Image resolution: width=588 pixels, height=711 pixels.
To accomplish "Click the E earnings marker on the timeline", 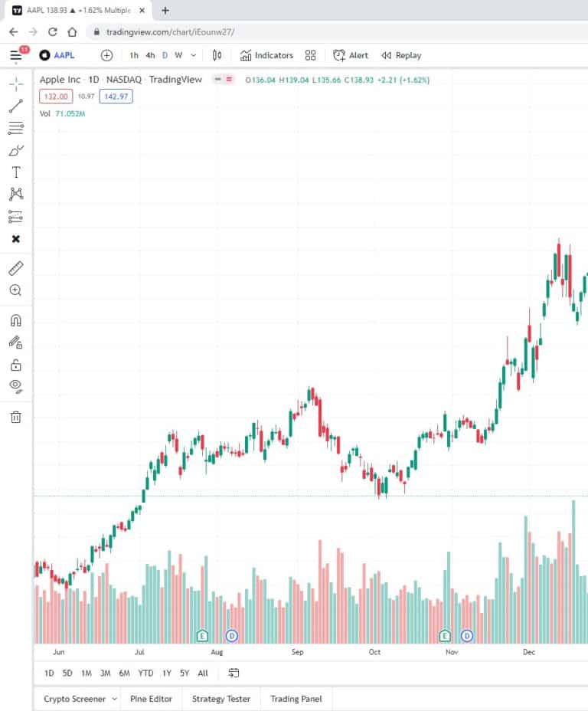I will tap(202, 635).
